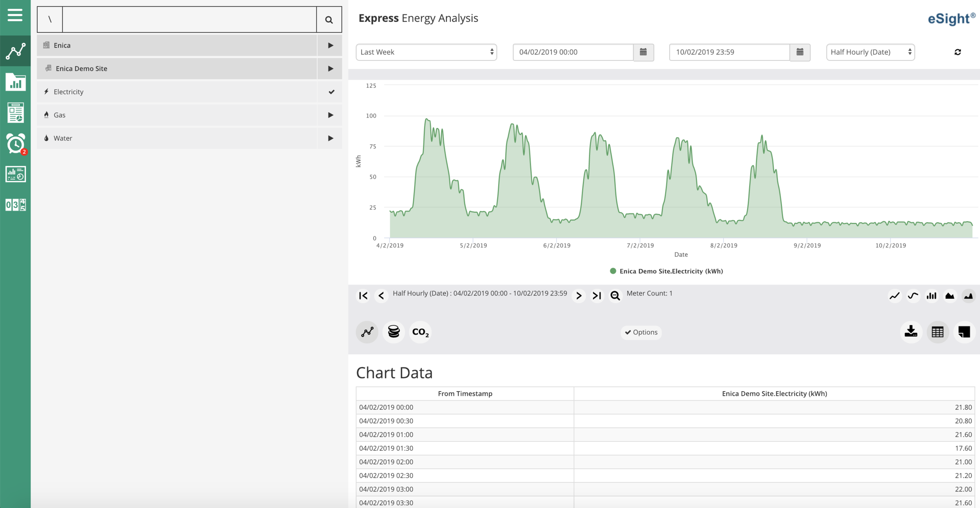
Task: Open the bar chart reports sidebar icon
Action: tap(15, 82)
